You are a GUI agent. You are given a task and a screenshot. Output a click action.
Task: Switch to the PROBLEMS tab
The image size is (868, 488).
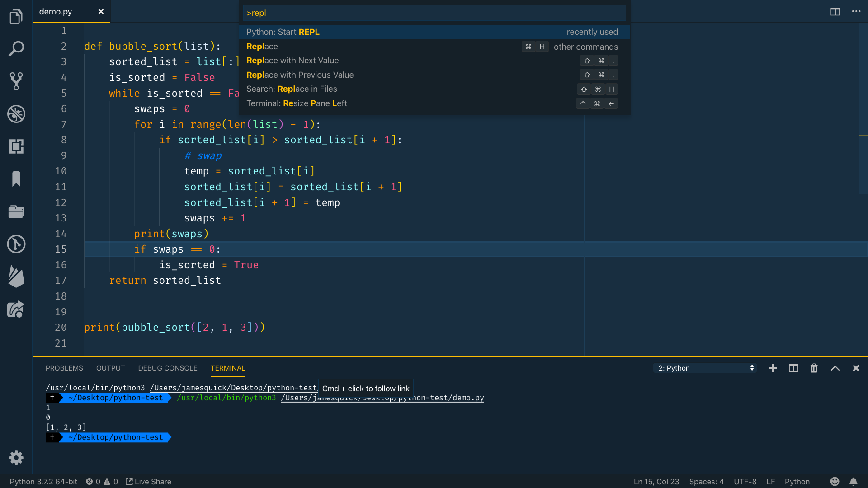click(64, 368)
